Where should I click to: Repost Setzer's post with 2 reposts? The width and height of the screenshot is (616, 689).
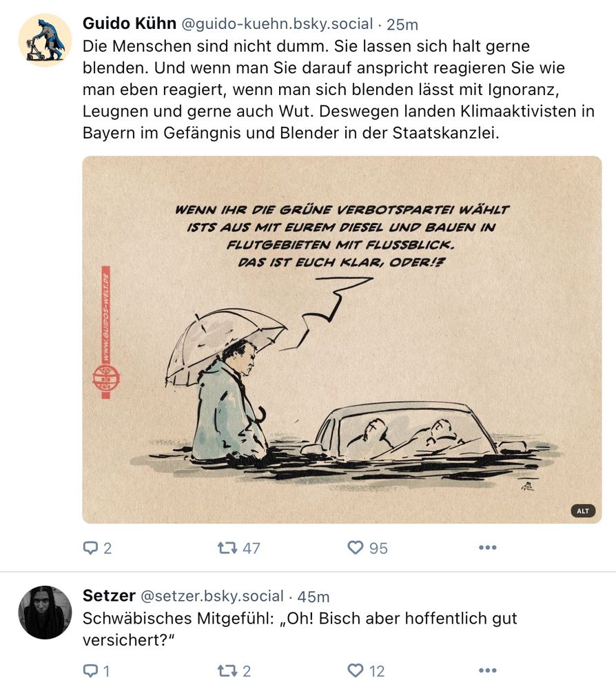tap(227, 670)
